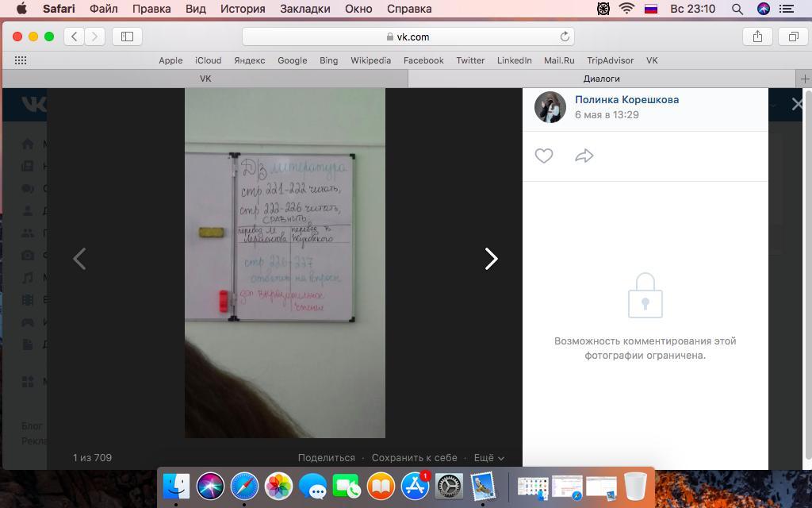Open the Вид menu
This screenshot has height=508, width=812.
pyautogui.click(x=195, y=9)
